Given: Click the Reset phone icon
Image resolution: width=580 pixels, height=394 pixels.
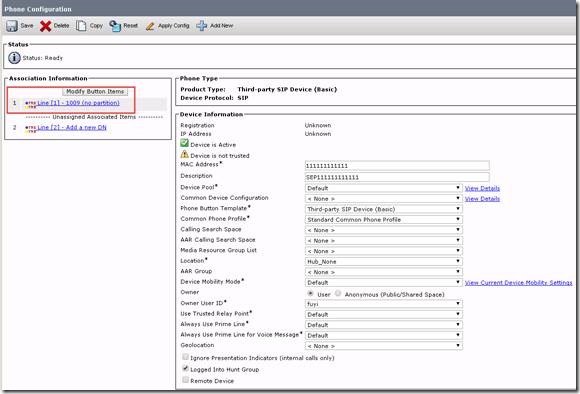Looking at the screenshot, I should coord(115,26).
